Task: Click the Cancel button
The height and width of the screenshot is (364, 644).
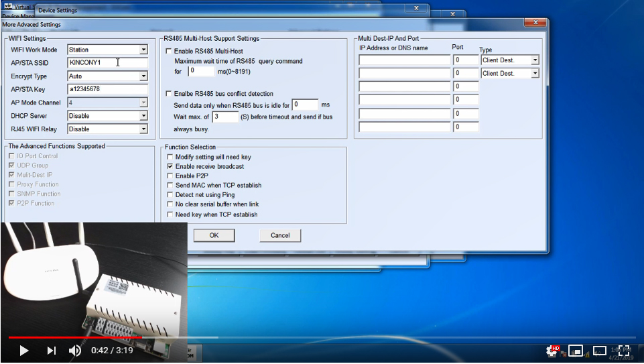Action: click(x=280, y=235)
